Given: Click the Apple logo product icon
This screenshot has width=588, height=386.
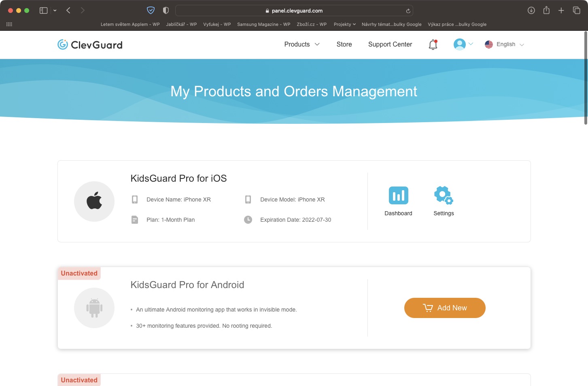Looking at the screenshot, I should tap(94, 201).
